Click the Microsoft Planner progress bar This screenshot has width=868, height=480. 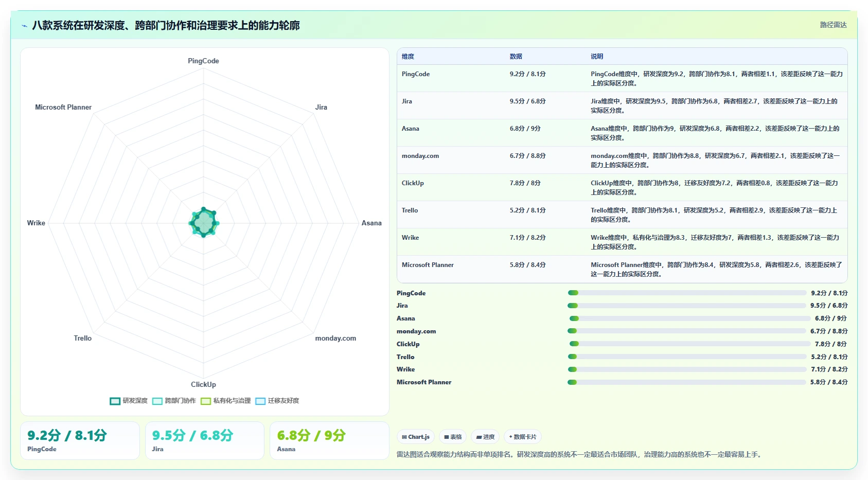tap(687, 382)
